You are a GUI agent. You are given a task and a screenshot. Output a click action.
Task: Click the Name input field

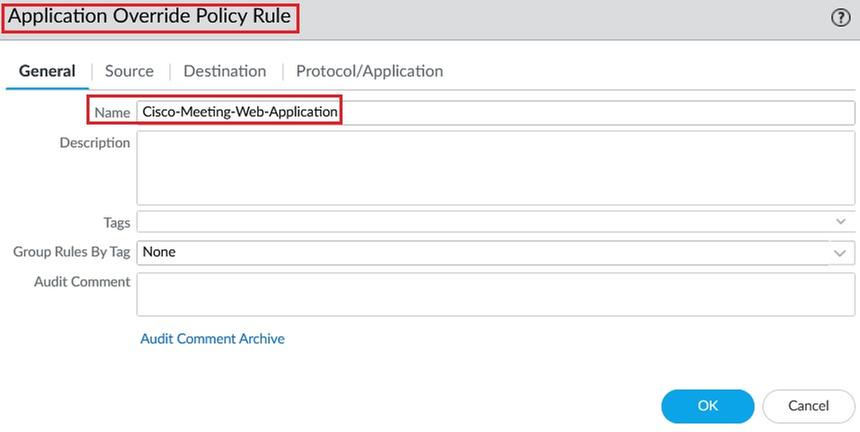point(495,112)
